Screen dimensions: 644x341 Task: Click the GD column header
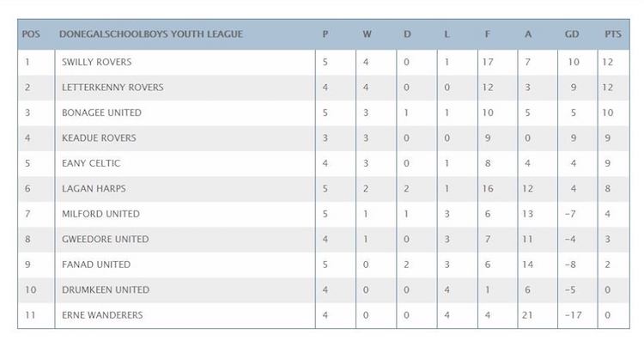572,34
